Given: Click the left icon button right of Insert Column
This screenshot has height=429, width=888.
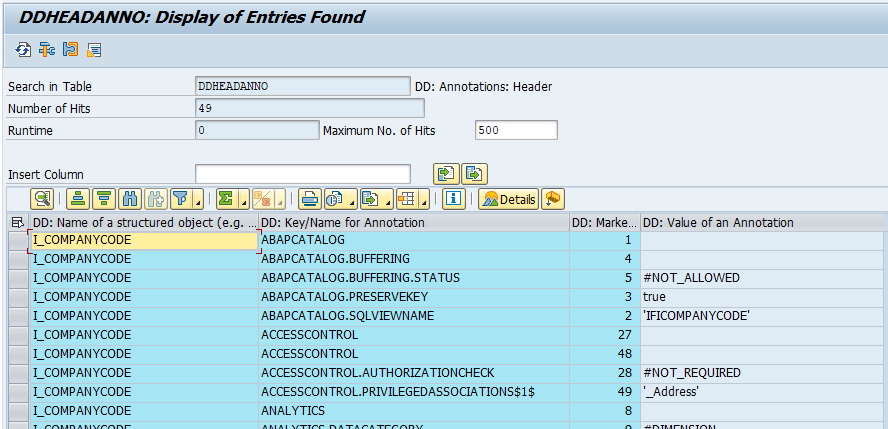Looking at the screenshot, I should [446, 174].
